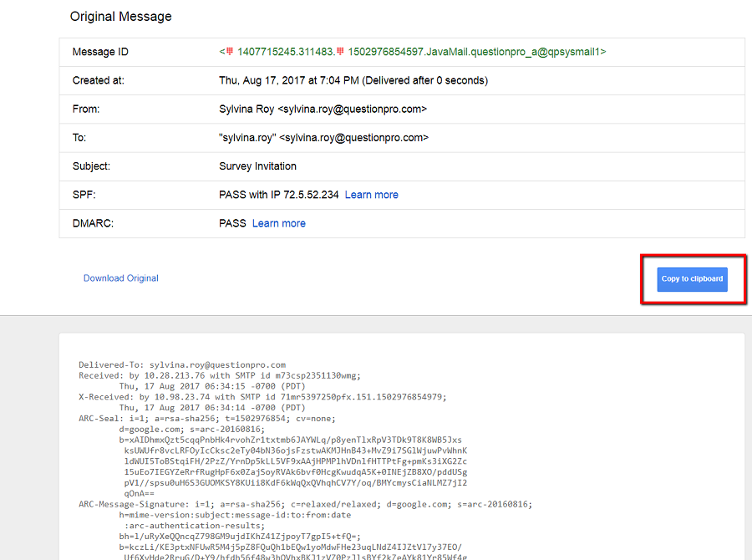Click the DMARC Learn more link

[279, 222]
